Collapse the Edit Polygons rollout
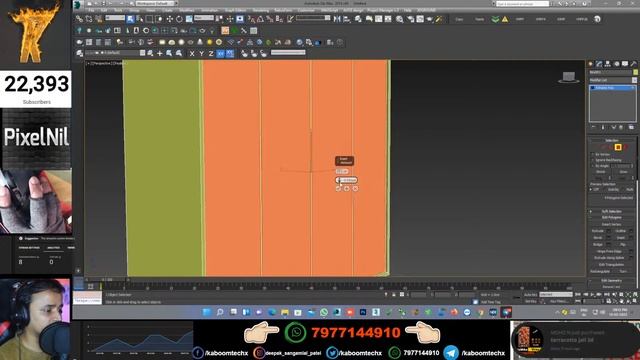 (611, 218)
